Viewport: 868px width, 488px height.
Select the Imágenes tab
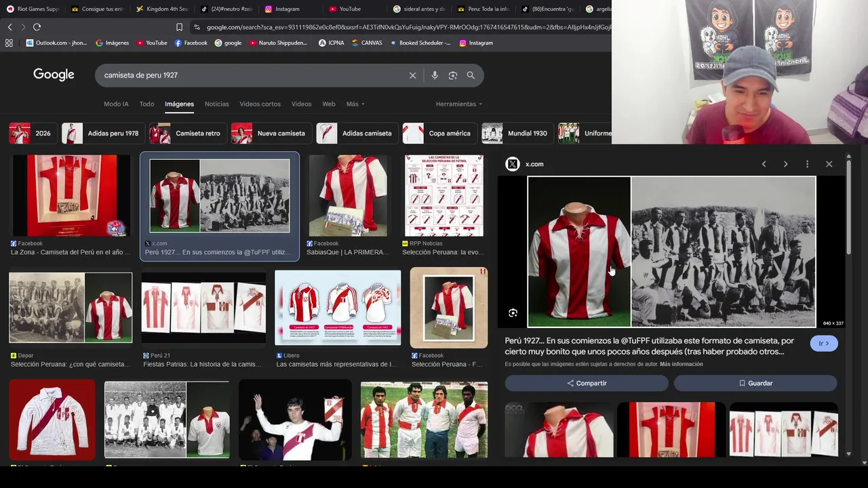(x=179, y=104)
